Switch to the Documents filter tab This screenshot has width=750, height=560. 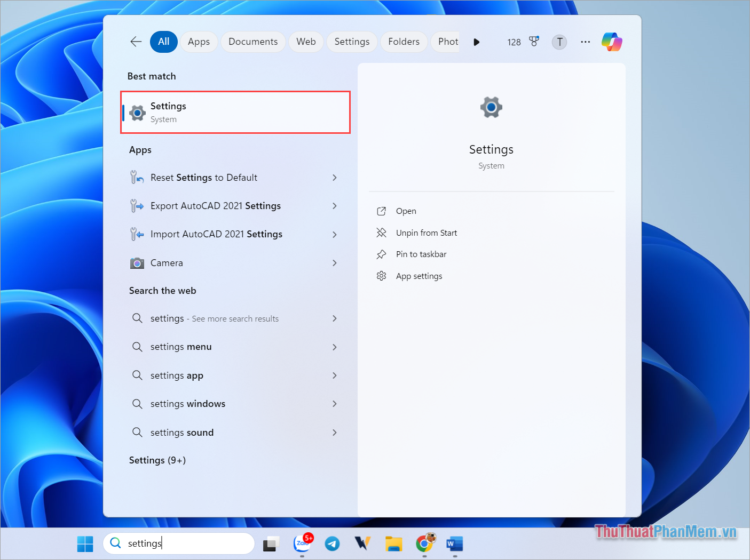252,41
